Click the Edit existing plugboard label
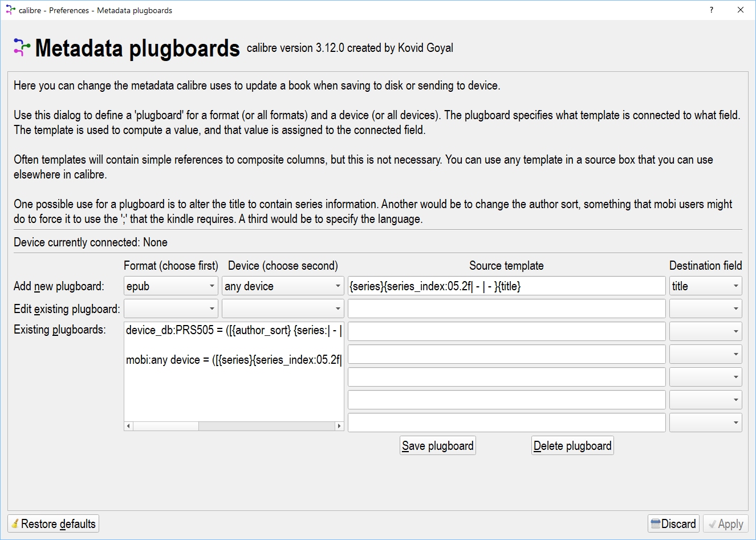756x540 pixels. click(x=67, y=309)
